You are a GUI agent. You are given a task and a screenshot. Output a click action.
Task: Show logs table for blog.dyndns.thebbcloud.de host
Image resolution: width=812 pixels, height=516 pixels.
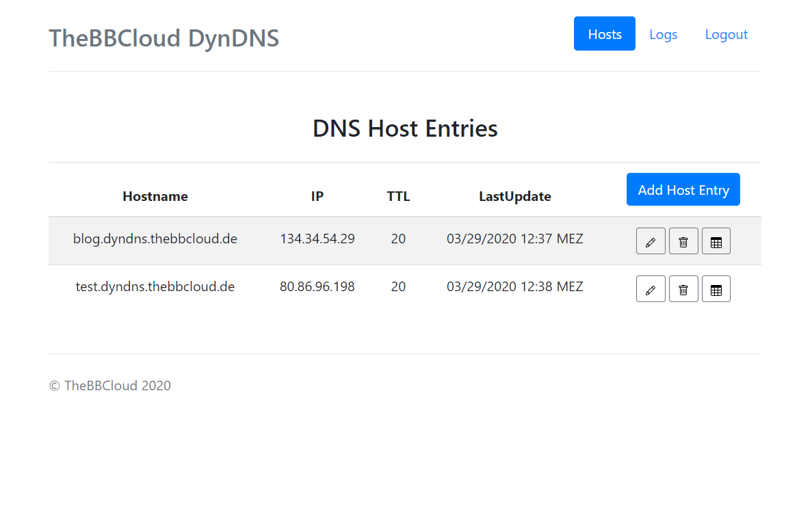click(716, 241)
